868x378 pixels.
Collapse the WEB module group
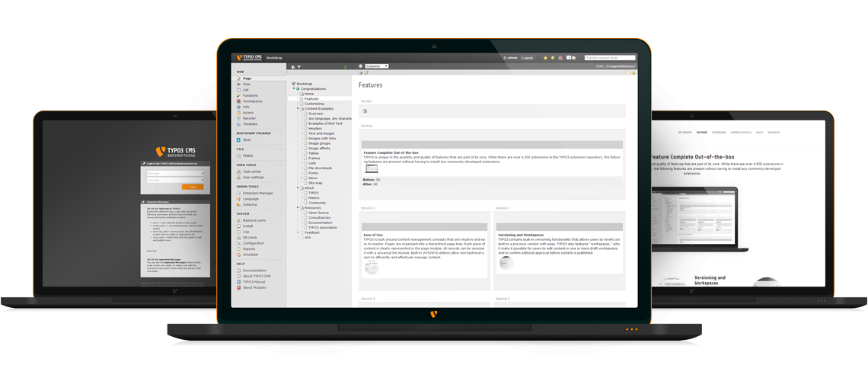coord(281,72)
